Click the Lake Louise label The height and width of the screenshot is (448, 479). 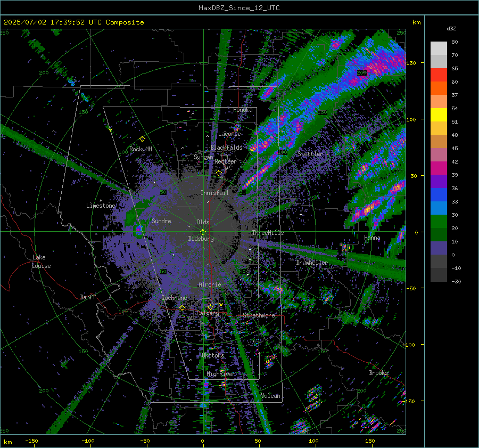[42, 262]
